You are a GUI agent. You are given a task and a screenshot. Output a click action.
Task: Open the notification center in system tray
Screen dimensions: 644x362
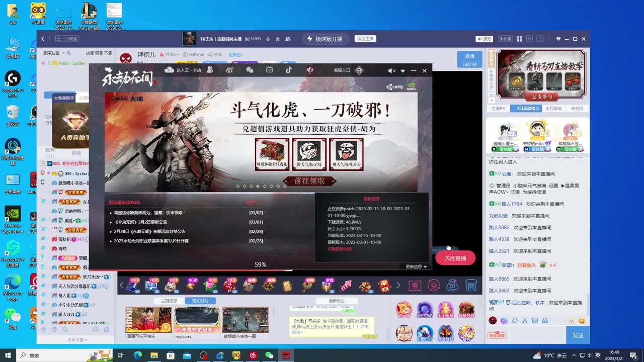(x=633, y=355)
